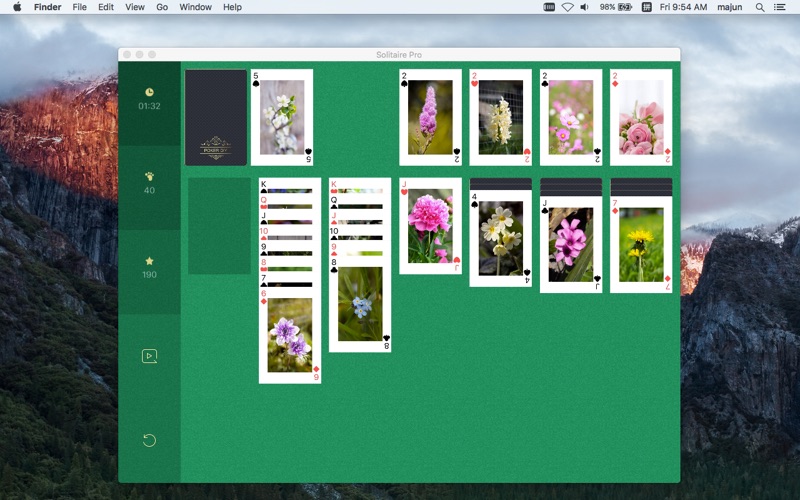The height and width of the screenshot is (500, 800).
Task: Click the star score icon
Action: click(149, 261)
